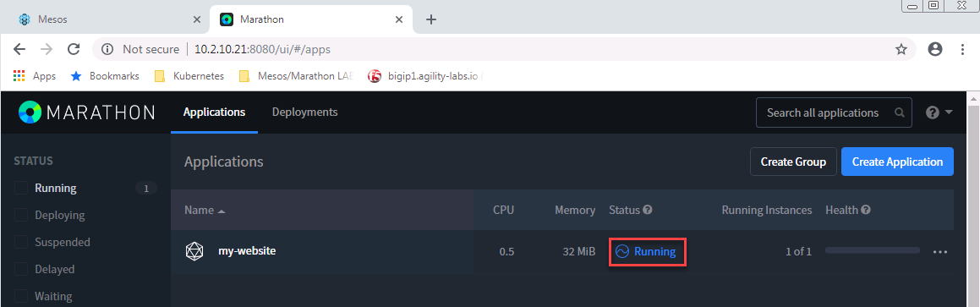Sort by the Memory column header
The width and height of the screenshot is (980, 307).
(x=575, y=210)
